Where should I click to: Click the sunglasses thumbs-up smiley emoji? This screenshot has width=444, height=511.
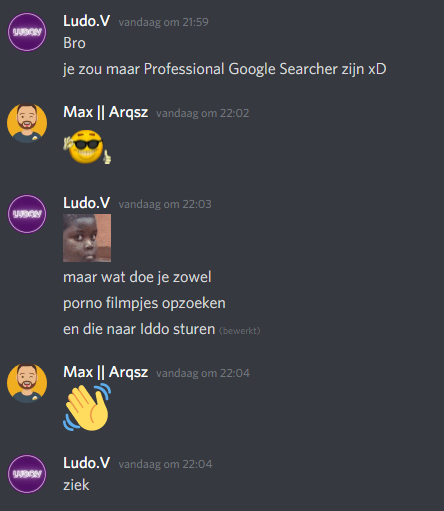point(87,147)
